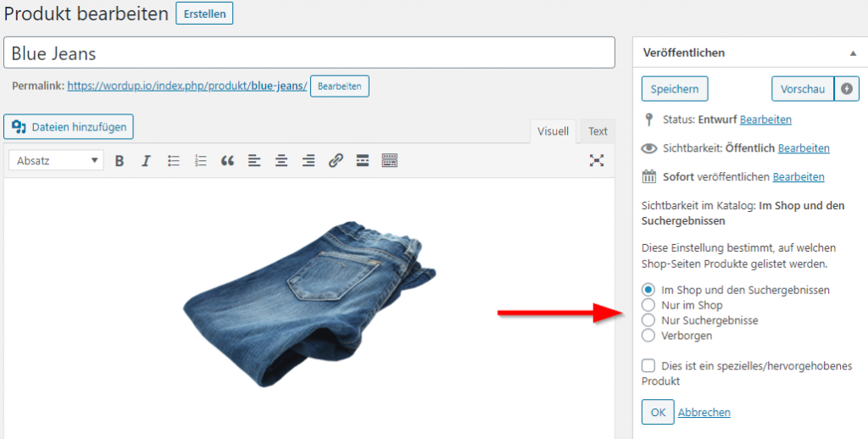868x439 pixels.
Task: Set catalog visibility to 'Verborgen'
Action: click(648, 336)
